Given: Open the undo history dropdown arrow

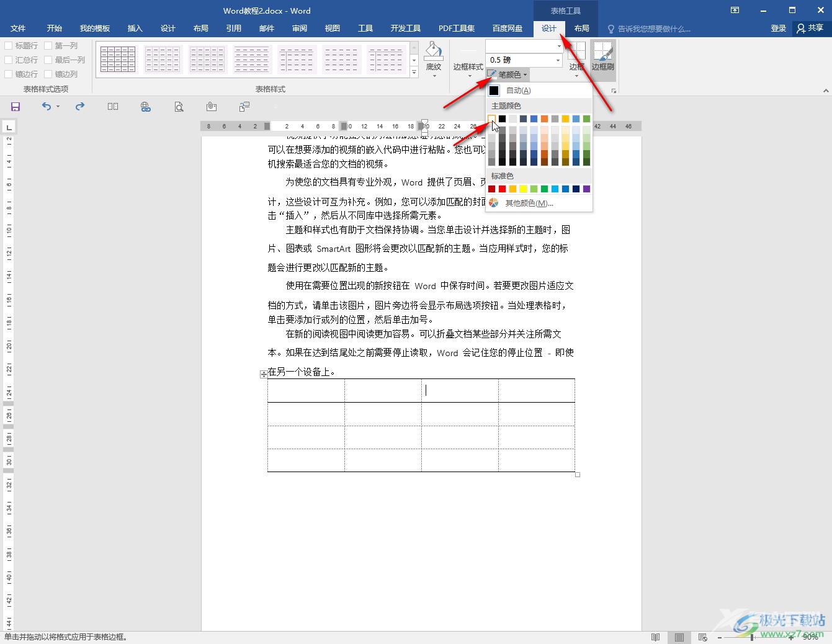Looking at the screenshot, I should (x=58, y=107).
